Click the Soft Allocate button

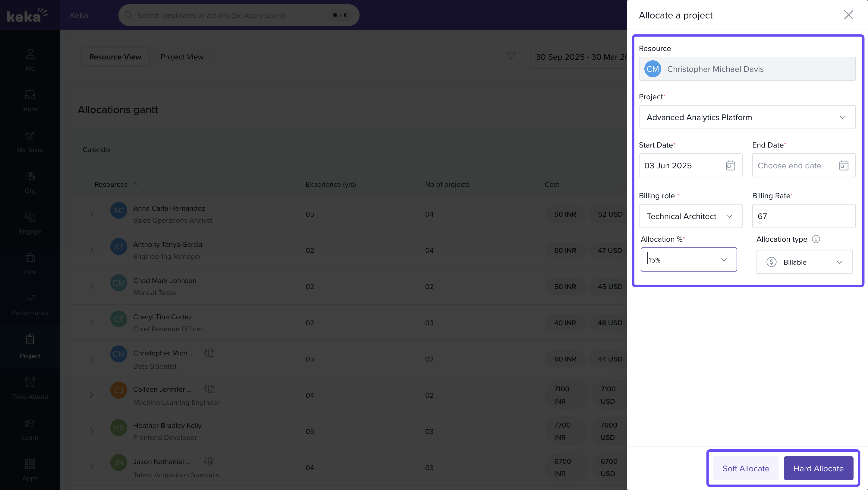pos(745,468)
